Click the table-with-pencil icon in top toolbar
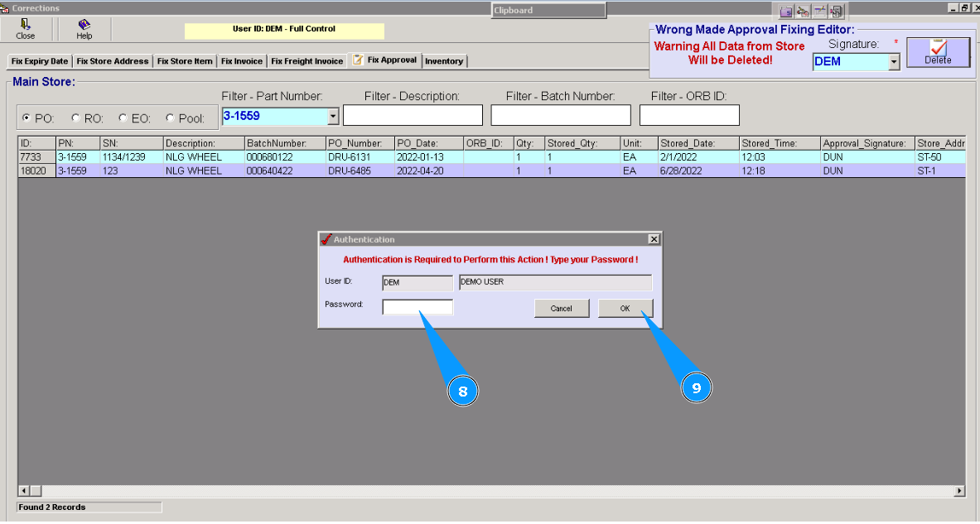This screenshot has width=980, height=524. [818, 12]
